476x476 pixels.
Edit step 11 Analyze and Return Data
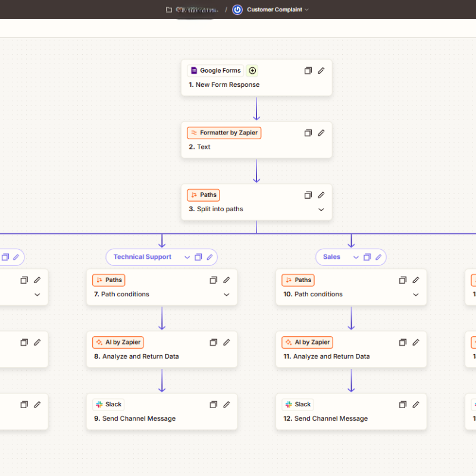[x=416, y=343]
